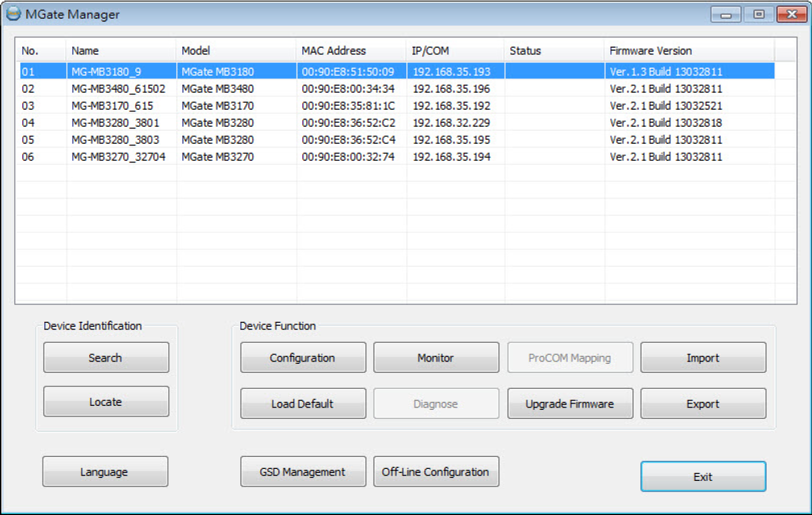Open device Configuration
Image resolution: width=812 pixels, height=515 pixels.
click(x=303, y=358)
